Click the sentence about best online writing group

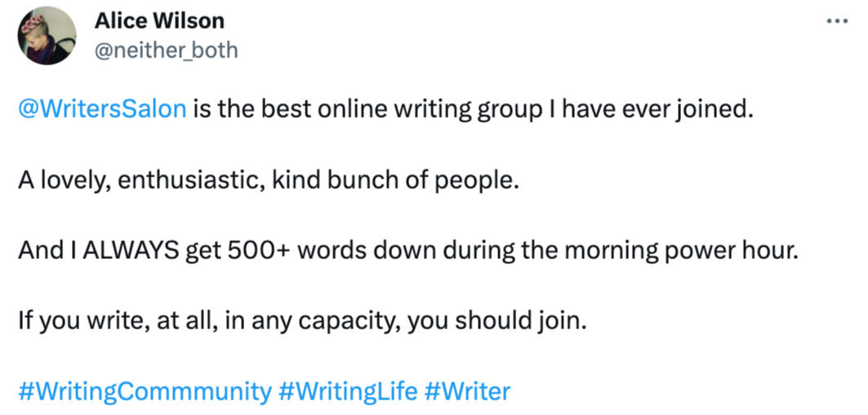tap(470, 109)
